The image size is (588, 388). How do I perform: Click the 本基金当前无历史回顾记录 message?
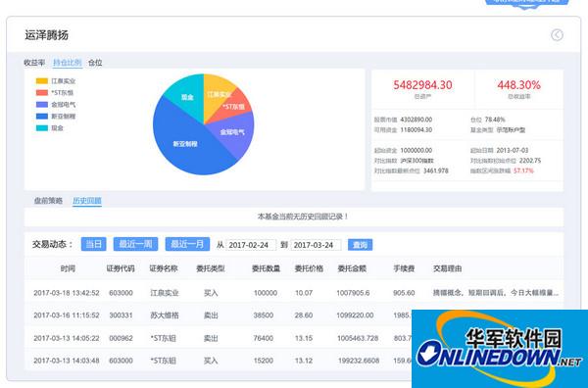click(303, 217)
